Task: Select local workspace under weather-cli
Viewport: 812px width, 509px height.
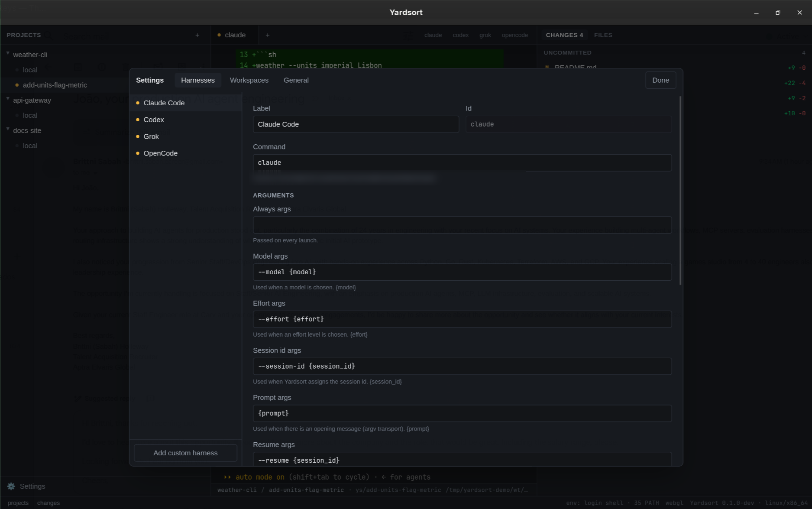Action: [x=30, y=70]
